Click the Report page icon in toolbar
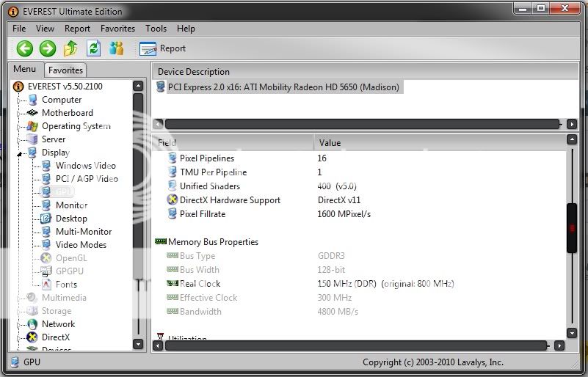 point(148,48)
